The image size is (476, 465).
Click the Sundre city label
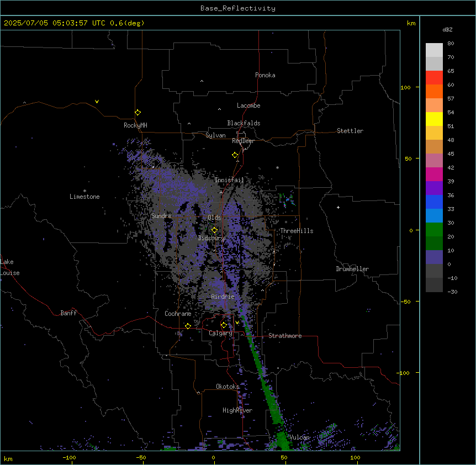(x=161, y=216)
